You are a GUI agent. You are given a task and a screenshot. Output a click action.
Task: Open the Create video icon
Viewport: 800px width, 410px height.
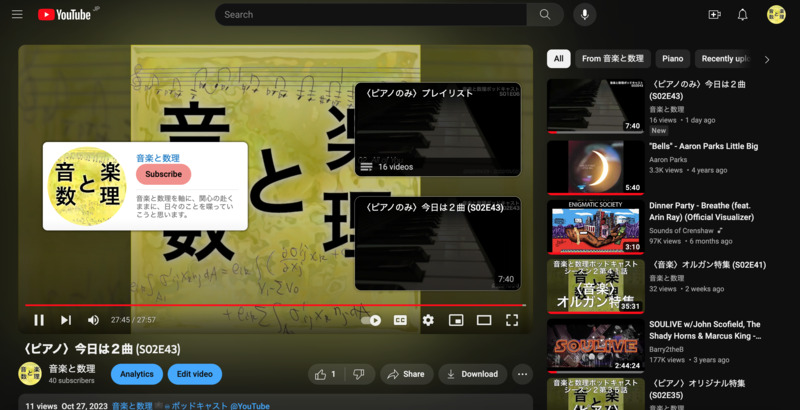714,15
